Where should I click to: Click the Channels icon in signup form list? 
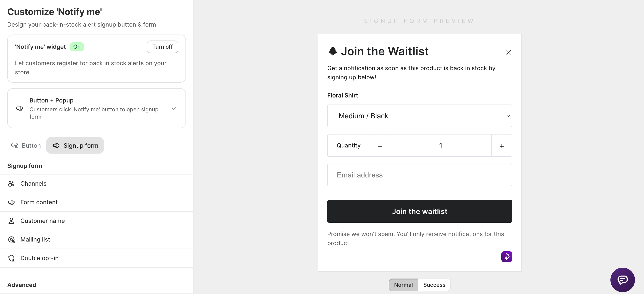[x=11, y=184]
